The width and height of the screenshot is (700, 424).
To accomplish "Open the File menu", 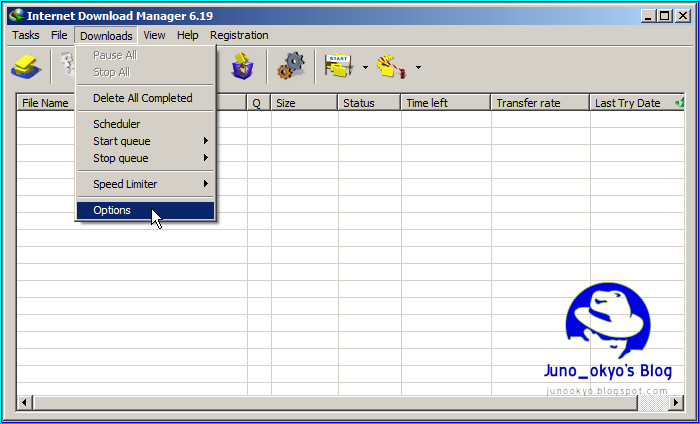I will pos(59,35).
